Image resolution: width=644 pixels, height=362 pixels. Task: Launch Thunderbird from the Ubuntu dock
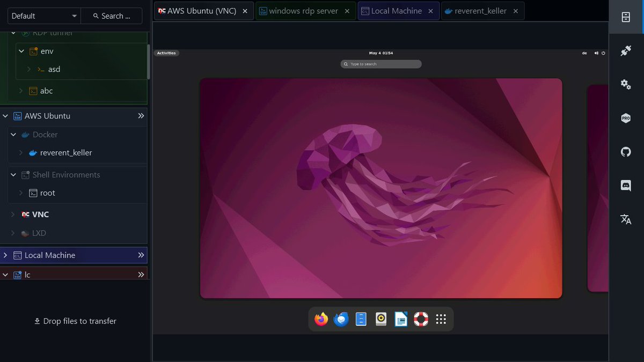click(341, 320)
